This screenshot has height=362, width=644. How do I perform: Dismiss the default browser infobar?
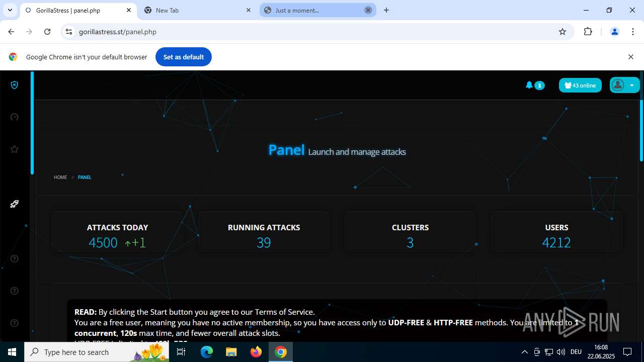coord(630,57)
